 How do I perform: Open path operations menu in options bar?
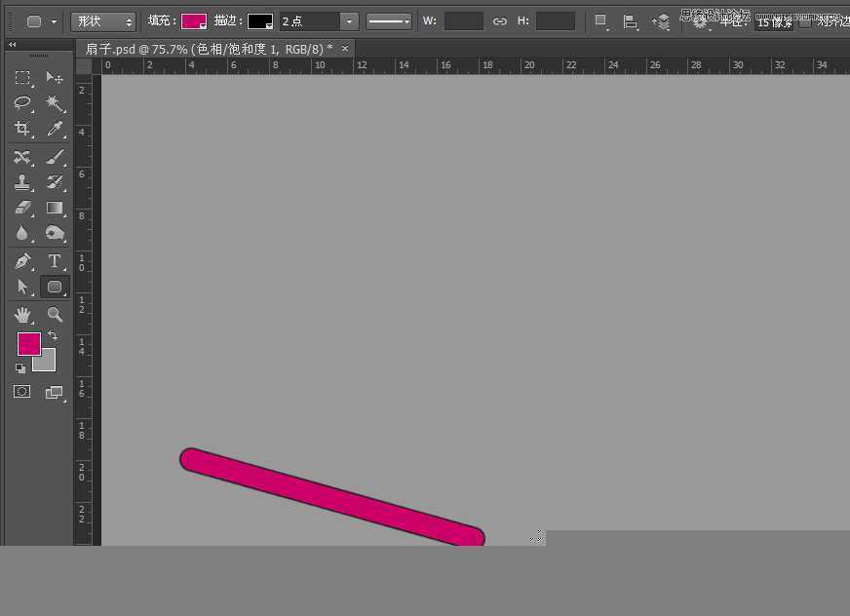600,21
